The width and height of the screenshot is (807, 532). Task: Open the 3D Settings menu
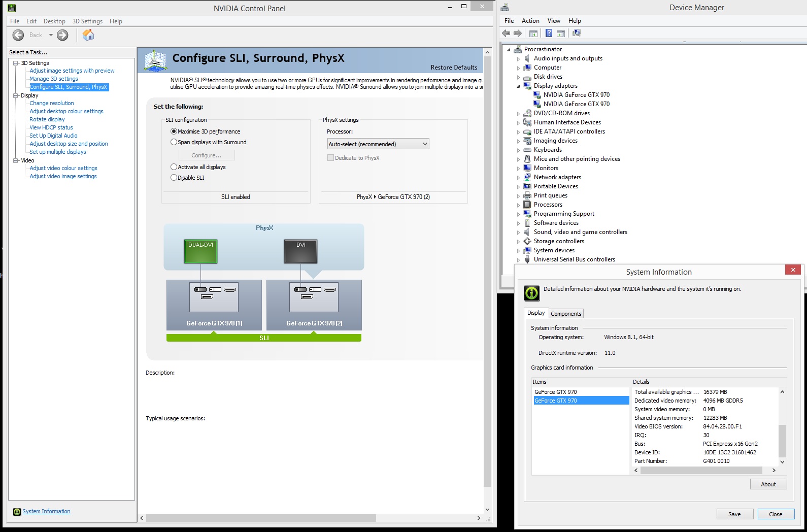[x=87, y=21]
